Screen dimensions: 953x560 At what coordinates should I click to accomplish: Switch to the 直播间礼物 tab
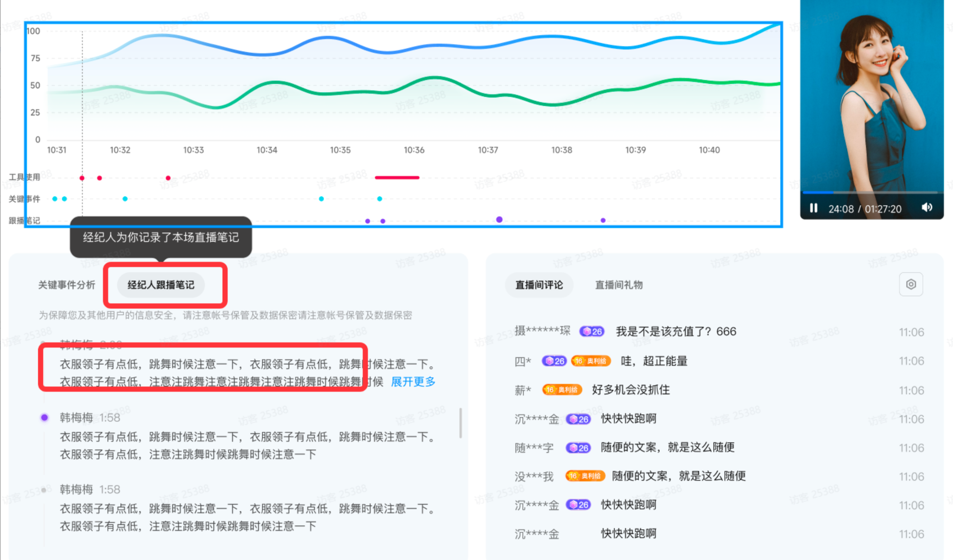tap(619, 285)
